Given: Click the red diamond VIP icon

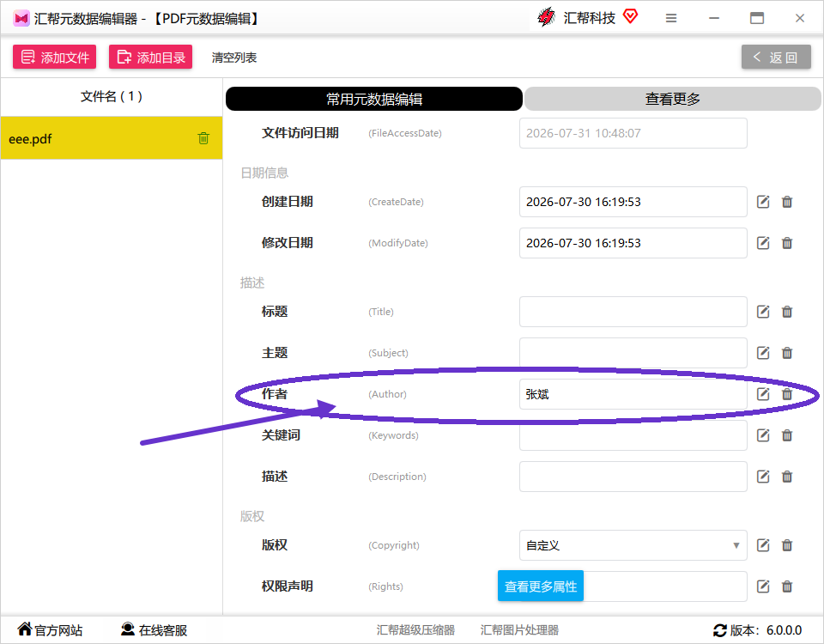Looking at the screenshot, I should click(x=631, y=17).
